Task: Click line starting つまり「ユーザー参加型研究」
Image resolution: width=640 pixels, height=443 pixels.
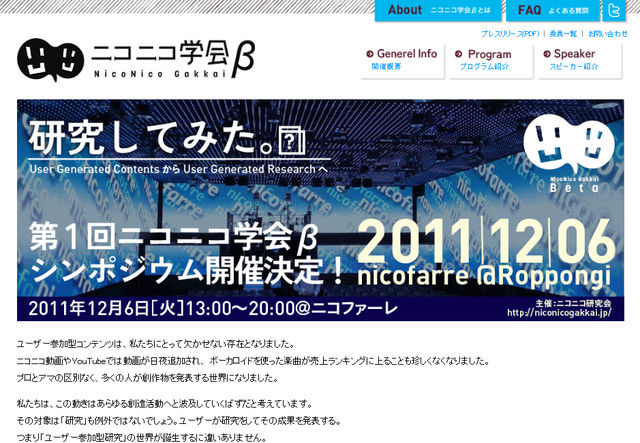Action: click(142, 438)
